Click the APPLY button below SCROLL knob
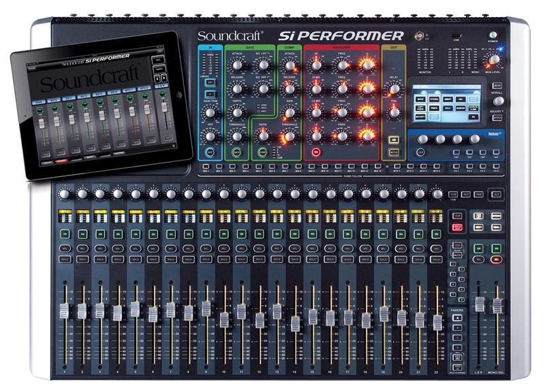The image size is (545, 392). 497,118
